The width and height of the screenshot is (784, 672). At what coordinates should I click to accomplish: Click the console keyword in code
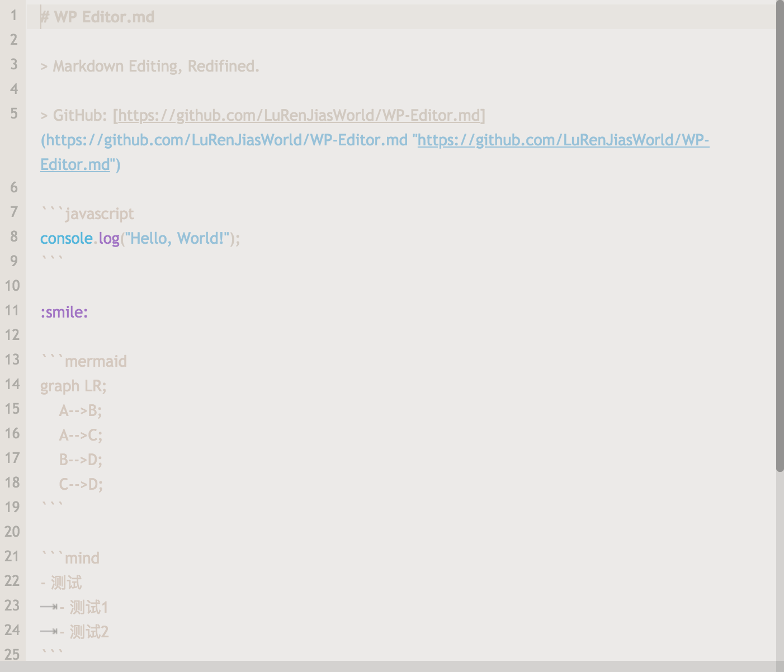click(x=66, y=238)
